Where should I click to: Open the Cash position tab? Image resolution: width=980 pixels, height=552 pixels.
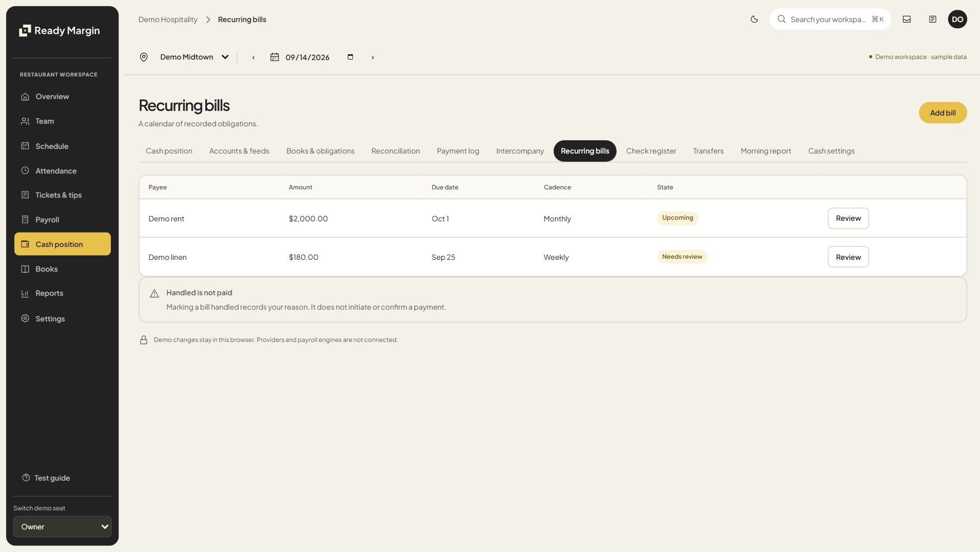[169, 151]
